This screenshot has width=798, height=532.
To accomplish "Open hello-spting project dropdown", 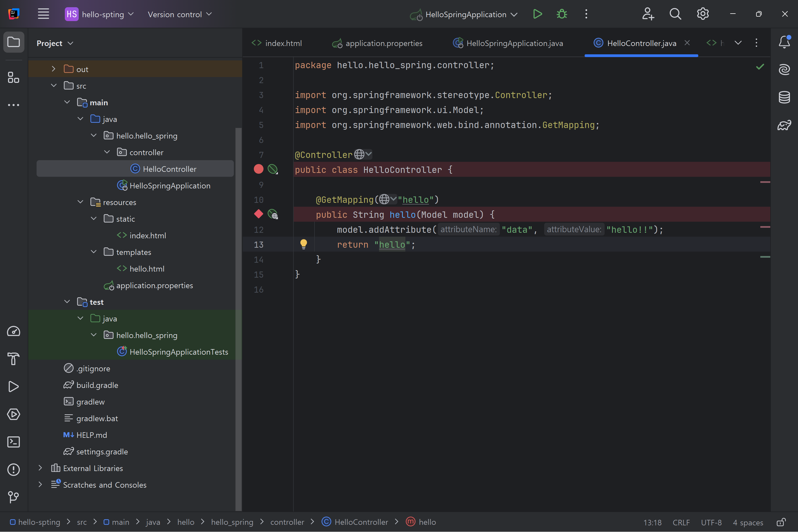I will click(100, 14).
